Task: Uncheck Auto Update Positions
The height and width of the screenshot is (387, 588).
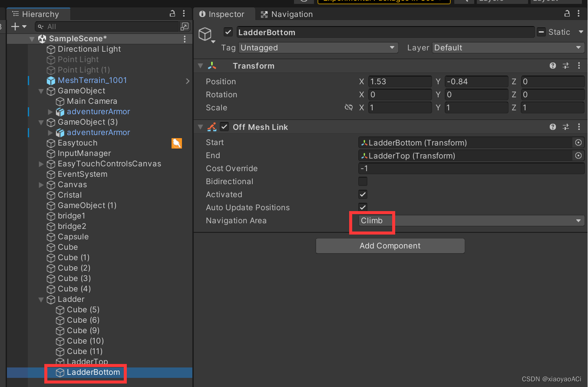Action: point(363,207)
